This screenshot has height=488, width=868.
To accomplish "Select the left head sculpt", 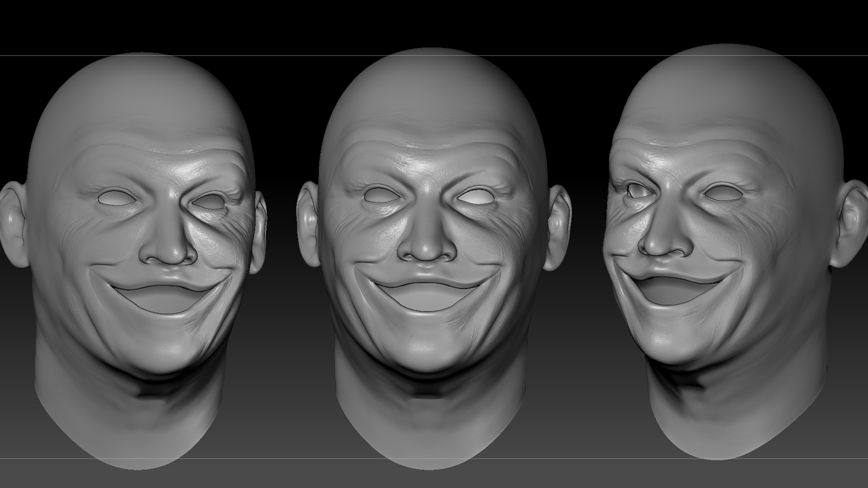I will (133, 260).
